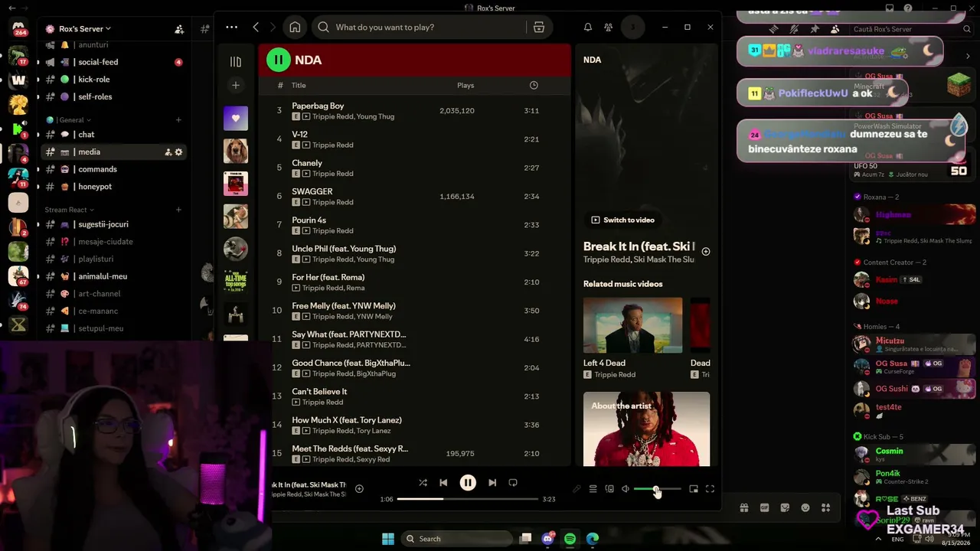Click the create playlist plus button
Screen dimensions: 980x551
coord(236,85)
